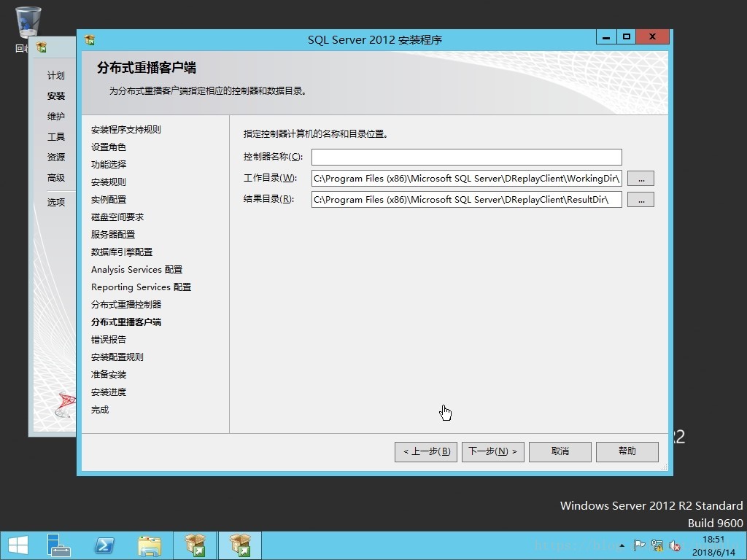Open 工具 in background installation center
The width and height of the screenshot is (747, 560).
55,137
